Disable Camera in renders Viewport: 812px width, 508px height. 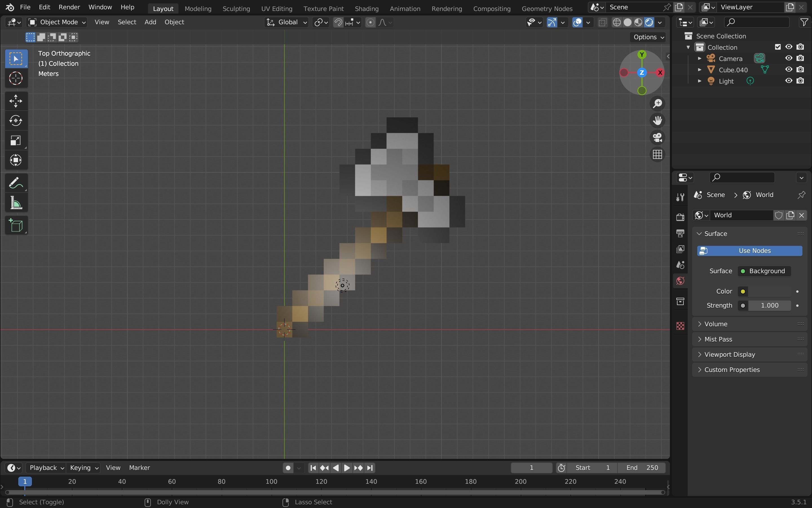point(800,58)
